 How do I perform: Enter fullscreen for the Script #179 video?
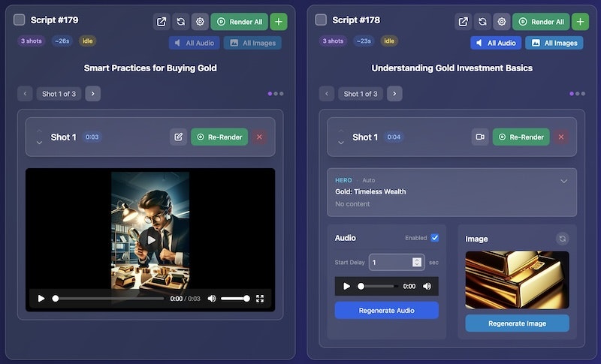coord(260,299)
